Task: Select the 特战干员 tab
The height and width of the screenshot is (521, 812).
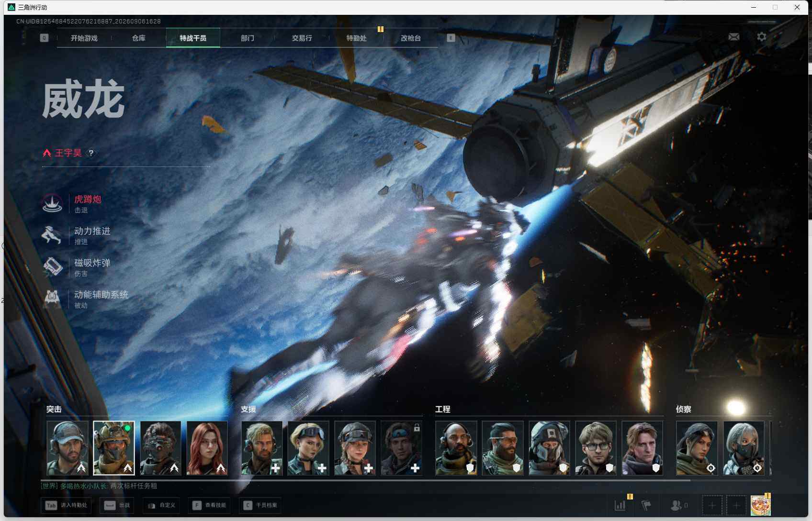Action: [x=193, y=38]
